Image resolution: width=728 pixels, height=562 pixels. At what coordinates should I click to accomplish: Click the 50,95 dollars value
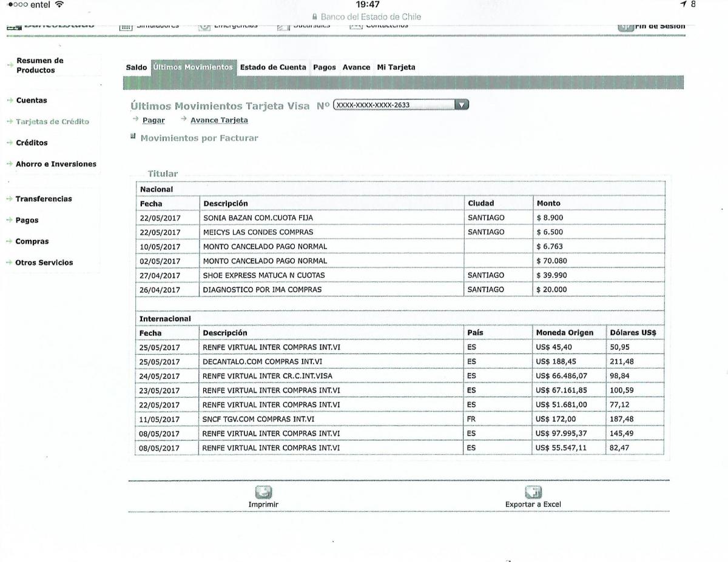coord(619,347)
